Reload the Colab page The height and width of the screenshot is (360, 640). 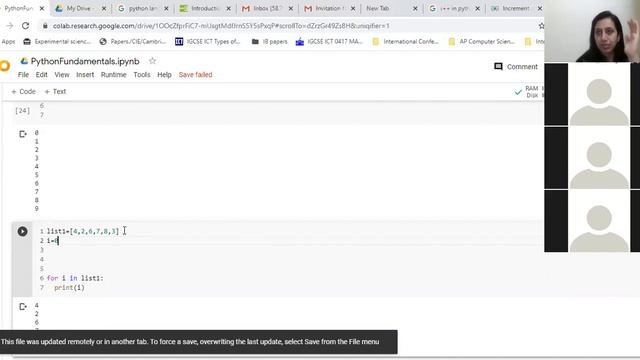tap(25, 26)
